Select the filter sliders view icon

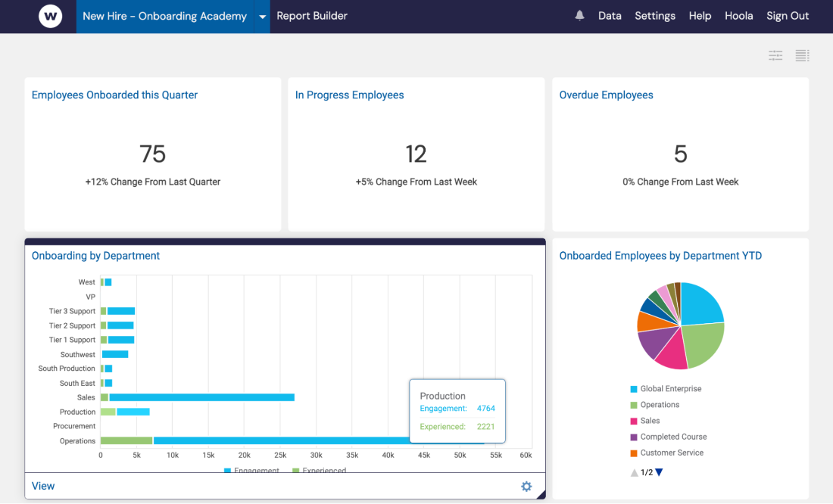[x=775, y=55]
